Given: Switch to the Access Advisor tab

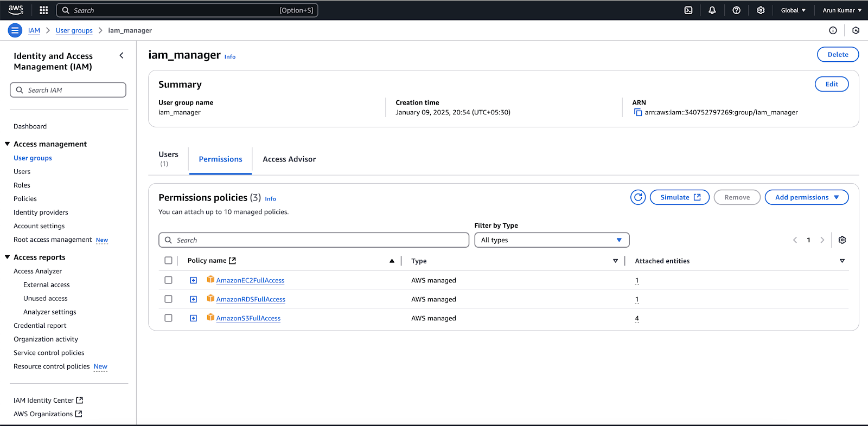Looking at the screenshot, I should coord(289,159).
